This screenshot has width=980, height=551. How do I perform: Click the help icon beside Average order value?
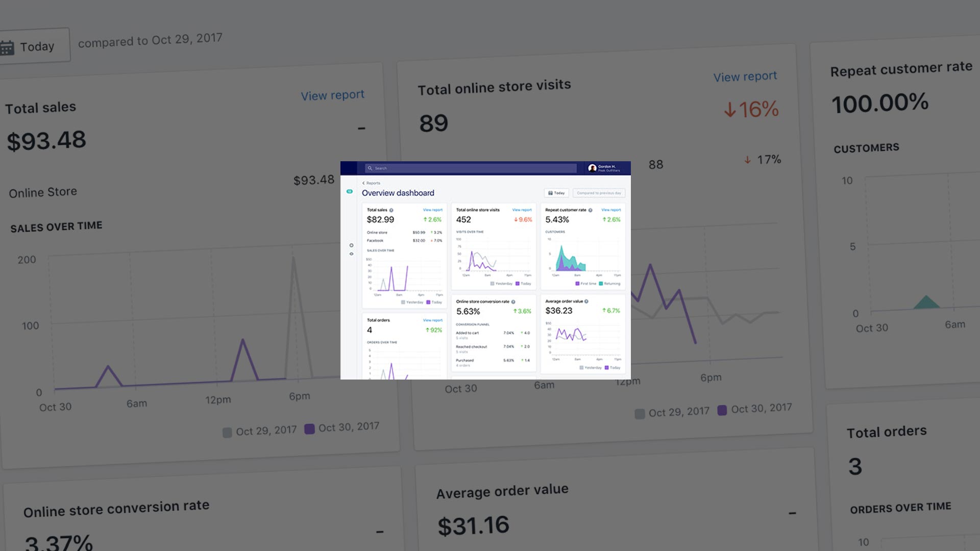tap(586, 301)
